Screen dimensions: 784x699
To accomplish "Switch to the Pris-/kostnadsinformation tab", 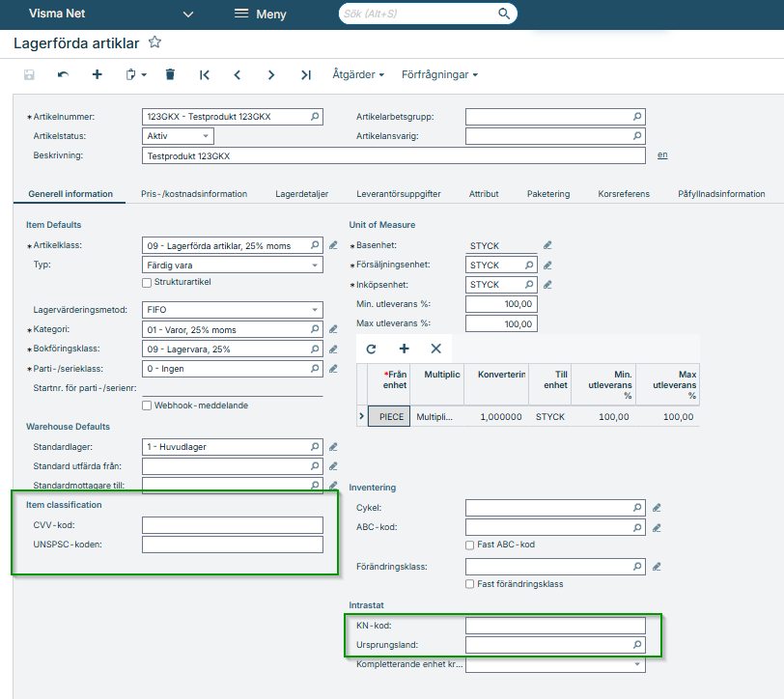I will tap(193, 194).
